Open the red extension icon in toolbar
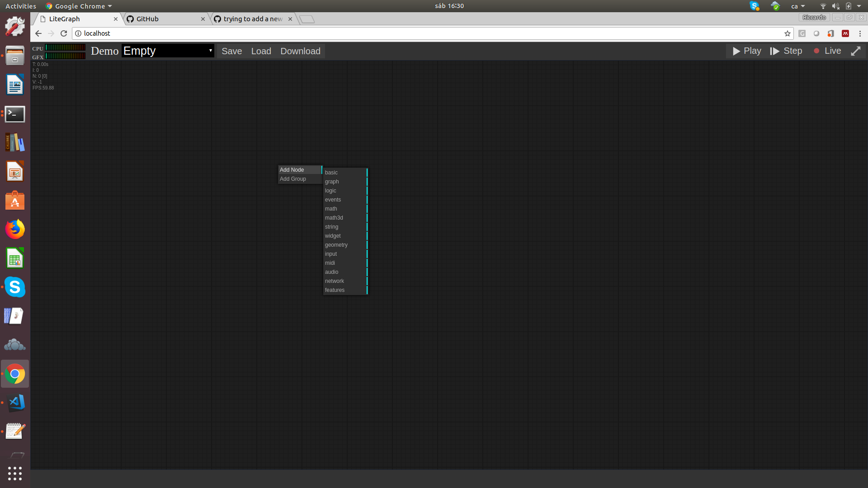 pos(845,33)
